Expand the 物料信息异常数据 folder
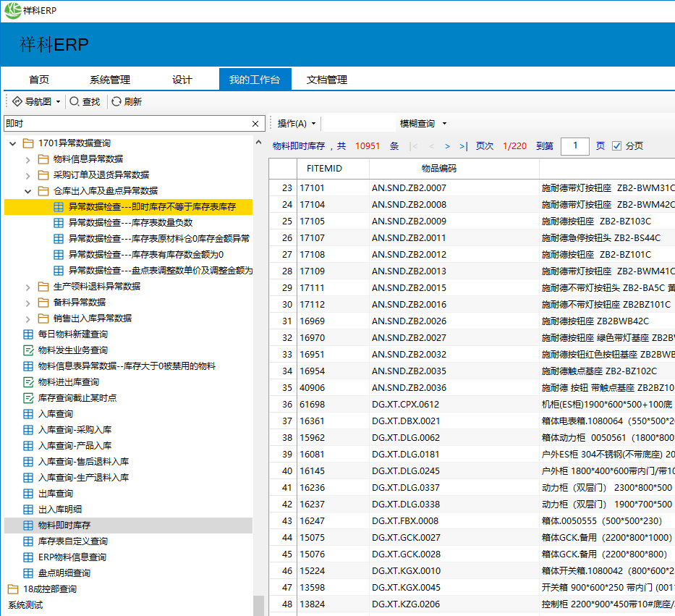The width and height of the screenshot is (675, 616). 27,159
